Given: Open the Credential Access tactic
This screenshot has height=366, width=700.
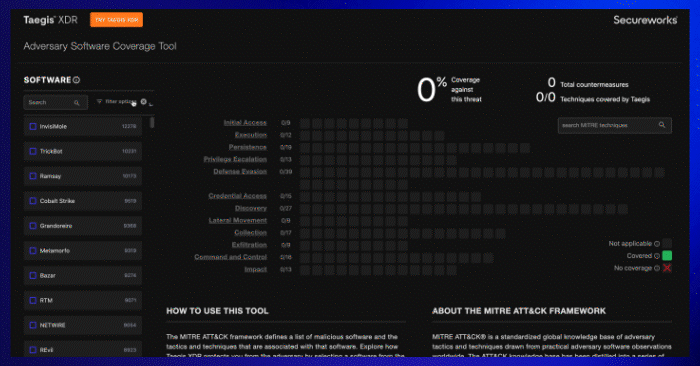Looking at the screenshot, I should coord(238,196).
